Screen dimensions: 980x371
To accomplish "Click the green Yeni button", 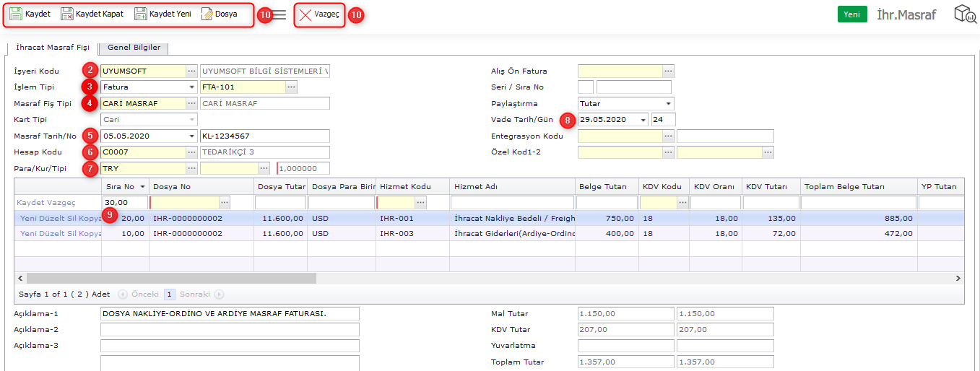I will coord(852,14).
